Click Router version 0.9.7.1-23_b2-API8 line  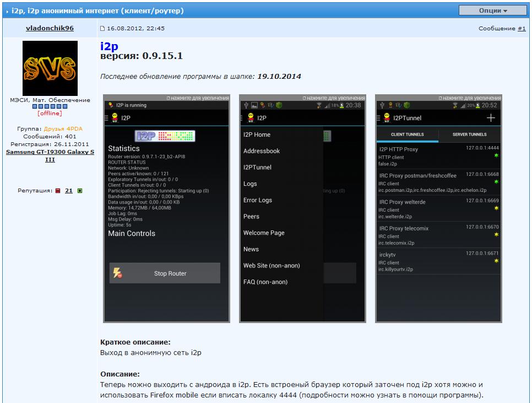click(146, 157)
